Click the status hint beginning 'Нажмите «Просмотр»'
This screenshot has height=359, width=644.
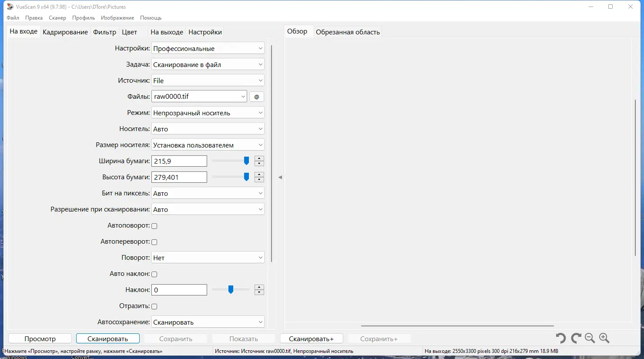[x=83, y=351]
